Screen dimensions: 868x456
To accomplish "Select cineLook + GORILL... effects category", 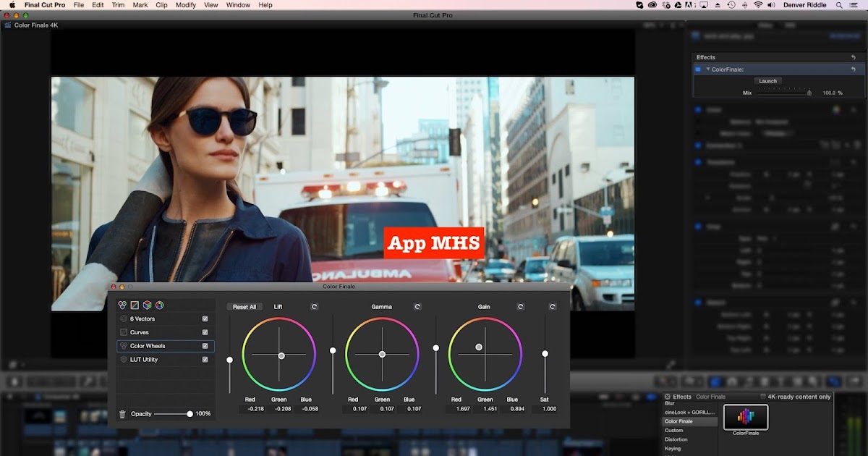I will click(x=691, y=412).
